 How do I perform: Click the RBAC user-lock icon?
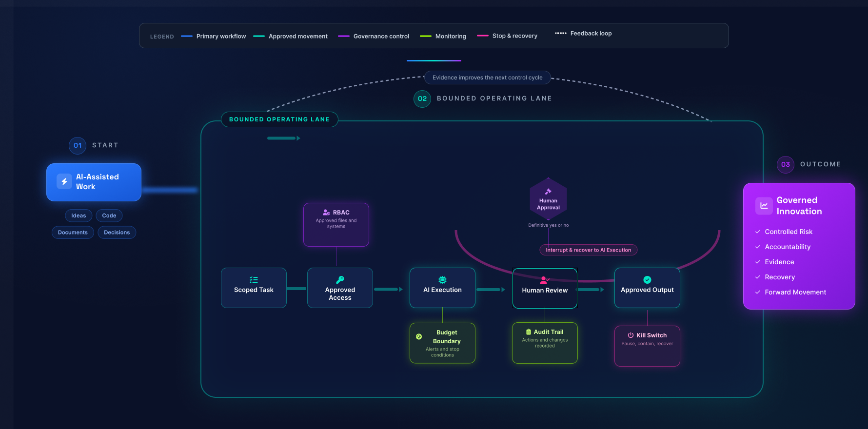click(x=326, y=213)
